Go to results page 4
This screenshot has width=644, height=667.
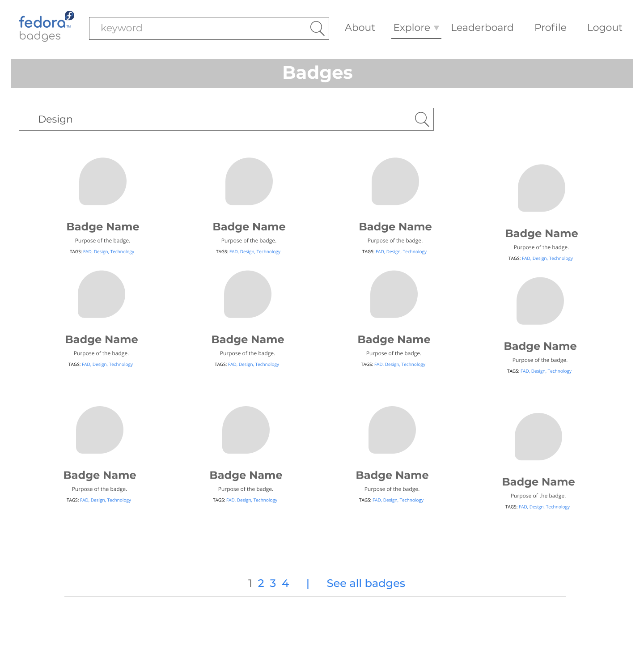coord(285,583)
